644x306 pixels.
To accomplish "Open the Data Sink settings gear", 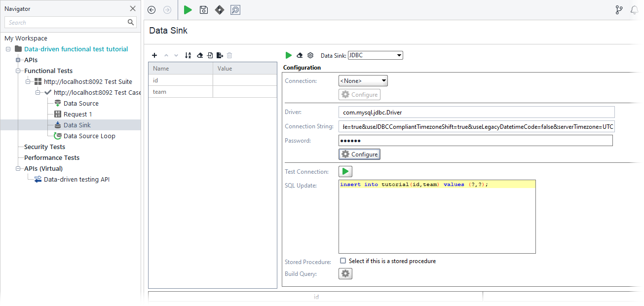I will pos(310,55).
